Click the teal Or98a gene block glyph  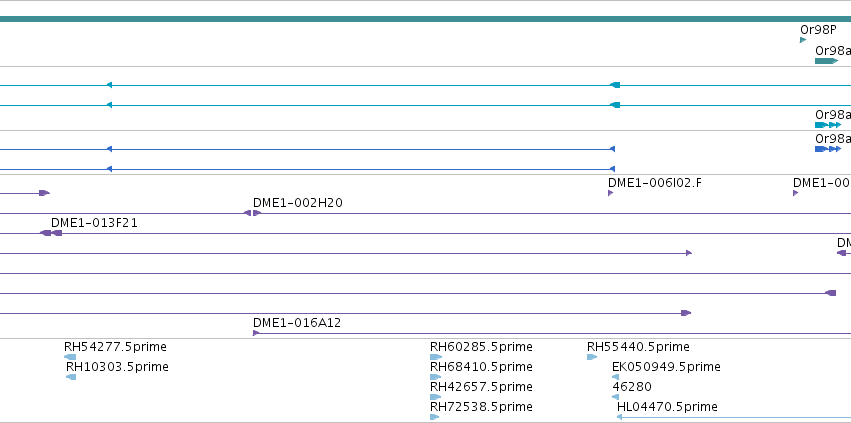826,61
